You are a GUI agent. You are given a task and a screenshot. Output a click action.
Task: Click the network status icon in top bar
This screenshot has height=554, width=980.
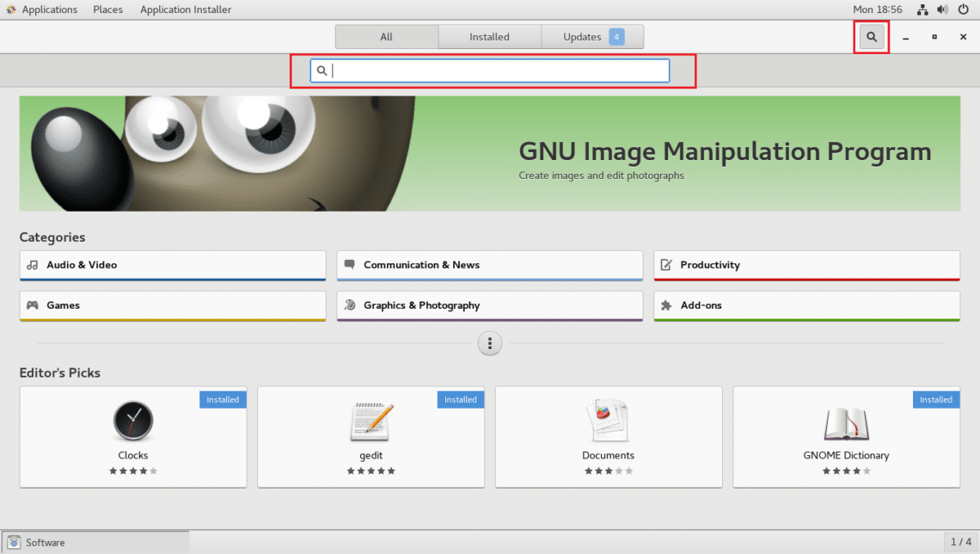(922, 9)
